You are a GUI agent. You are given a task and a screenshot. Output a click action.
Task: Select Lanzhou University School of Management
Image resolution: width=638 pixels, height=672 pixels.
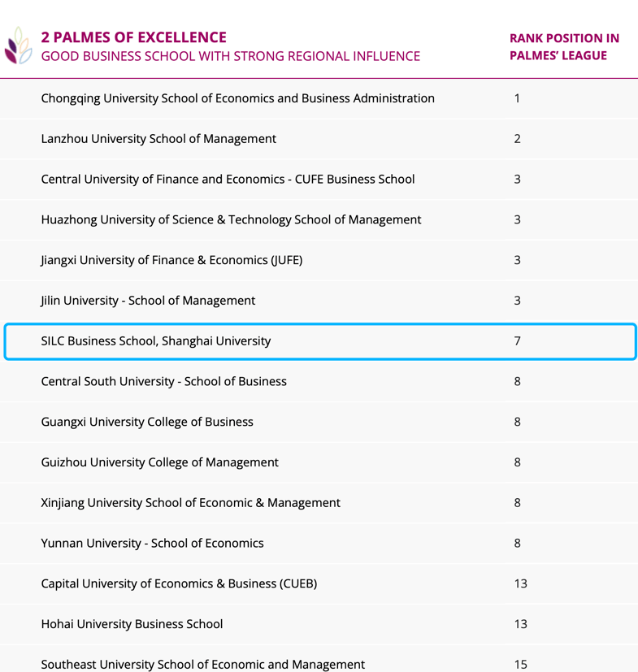[158, 139]
